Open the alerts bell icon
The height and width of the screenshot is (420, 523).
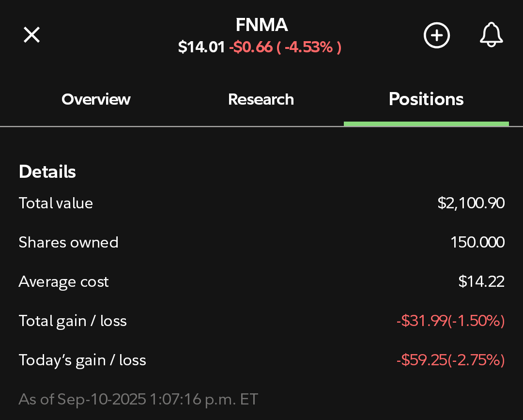pyautogui.click(x=492, y=35)
